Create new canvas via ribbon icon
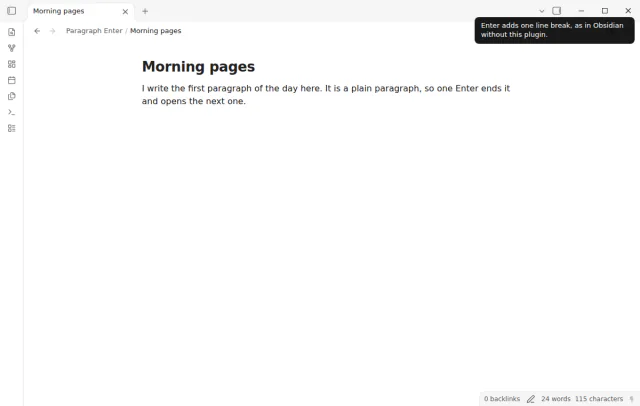The width and height of the screenshot is (640, 406). click(x=11, y=64)
